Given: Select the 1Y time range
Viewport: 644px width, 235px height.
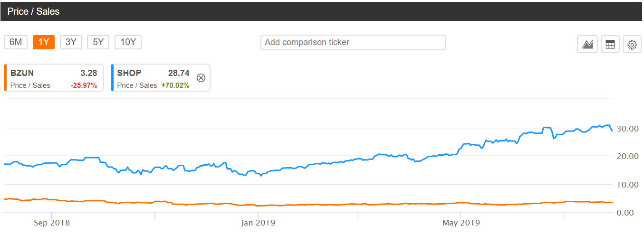Looking at the screenshot, I should click(44, 42).
